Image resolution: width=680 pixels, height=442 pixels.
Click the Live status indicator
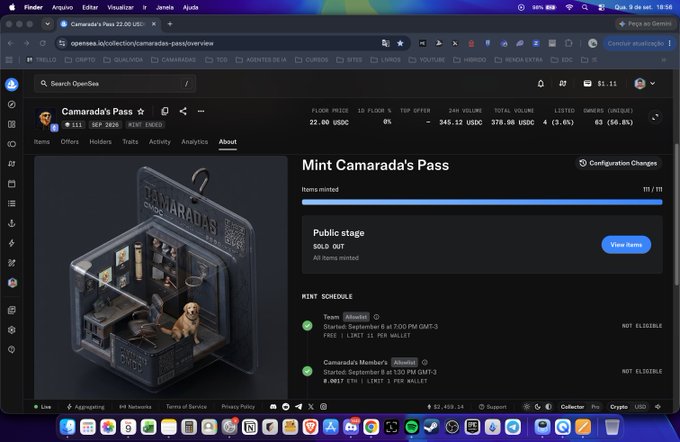[42, 407]
